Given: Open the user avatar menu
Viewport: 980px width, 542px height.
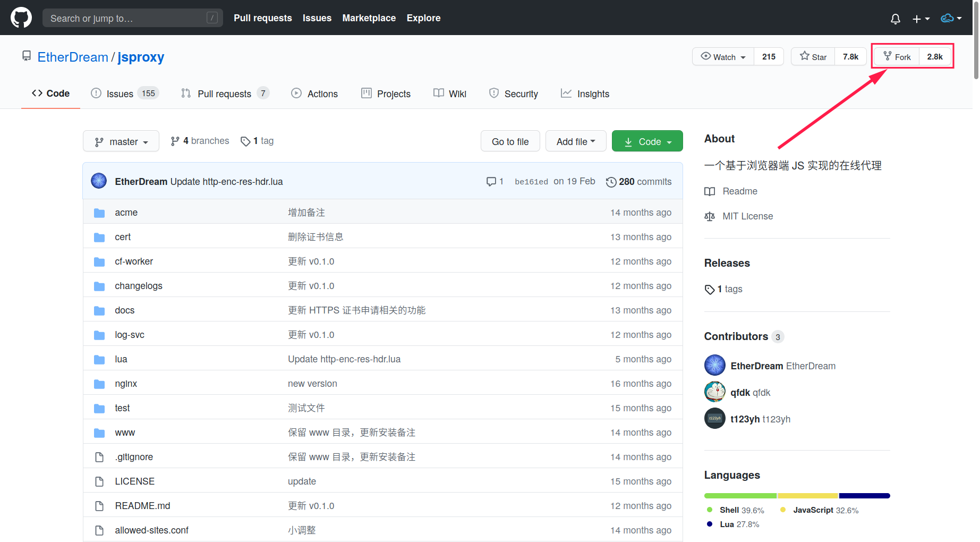Looking at the screenshot, I should tap(951, 18).
